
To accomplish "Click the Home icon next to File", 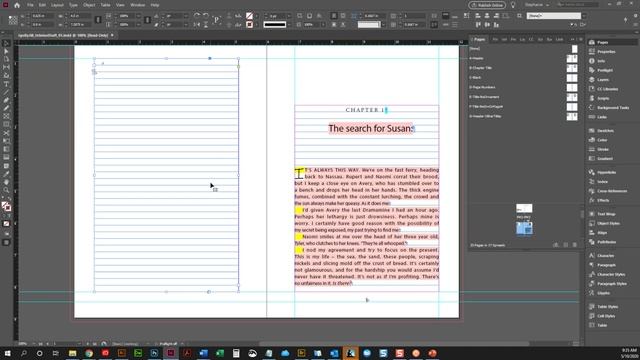I will (17, 5).
